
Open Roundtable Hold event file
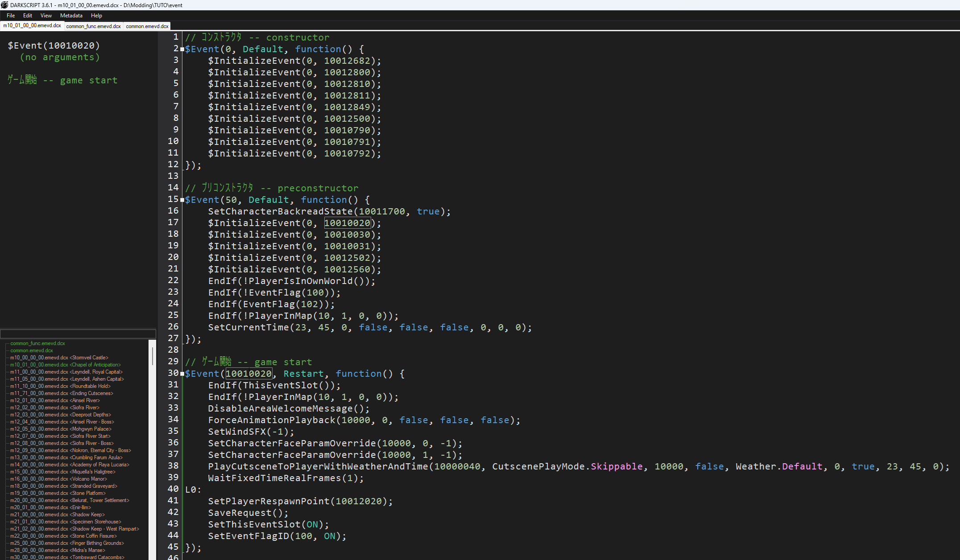pyautogui.click(x=60, y=386)
